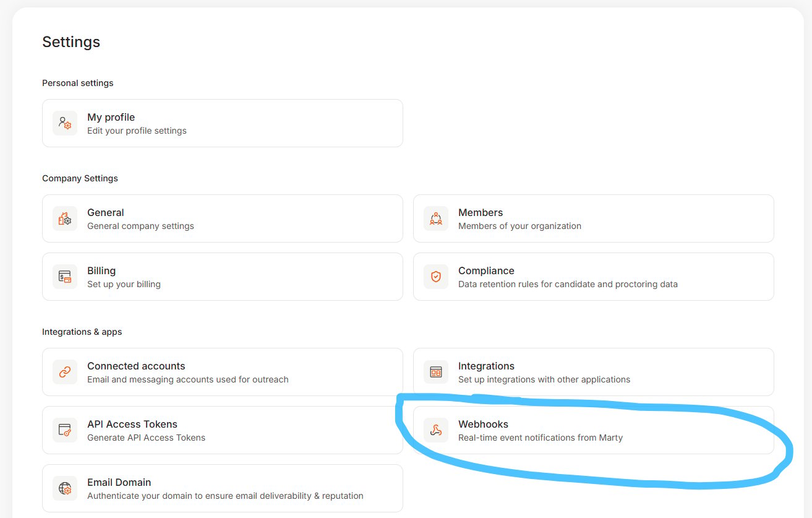This screenshot has height=518, width=812.
Task: Click 'Set up integrations with other applications'
Action: coord(544,379)
